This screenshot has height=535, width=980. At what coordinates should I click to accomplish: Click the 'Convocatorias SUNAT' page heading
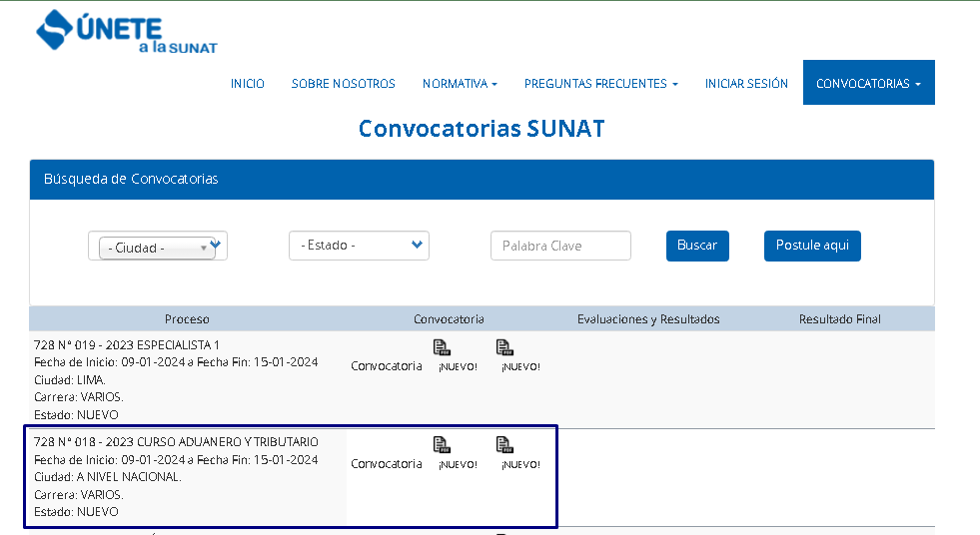[482, 129]
